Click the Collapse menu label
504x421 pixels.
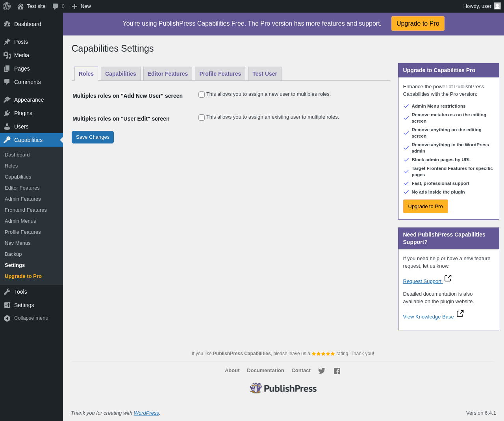(31, 318)
